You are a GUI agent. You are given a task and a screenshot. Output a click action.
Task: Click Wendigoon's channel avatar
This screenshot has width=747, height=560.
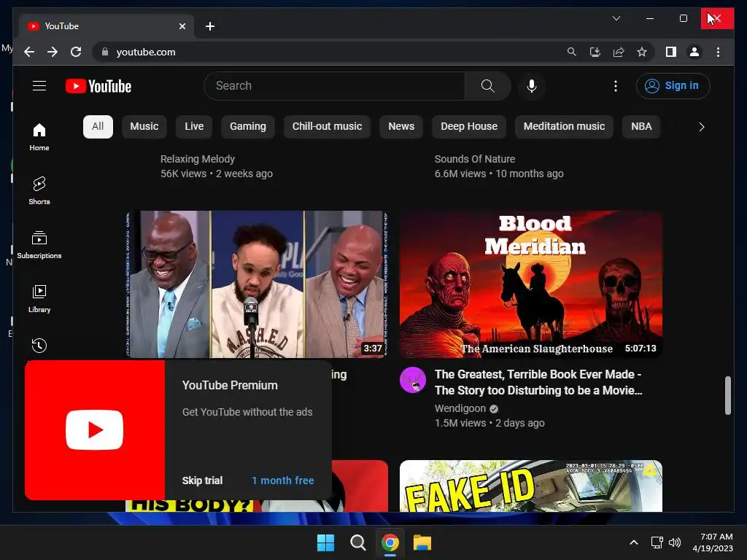413,380
